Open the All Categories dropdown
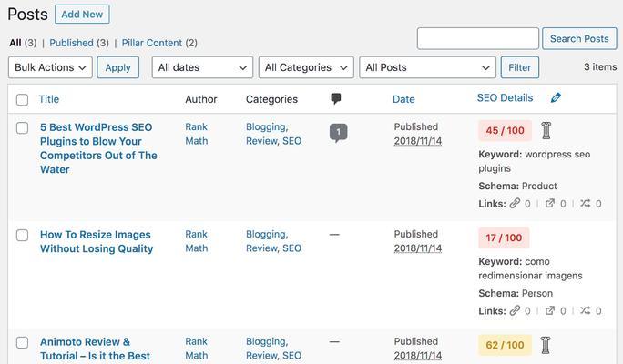This screenshot has height=364, width=623. coord(306,67)
